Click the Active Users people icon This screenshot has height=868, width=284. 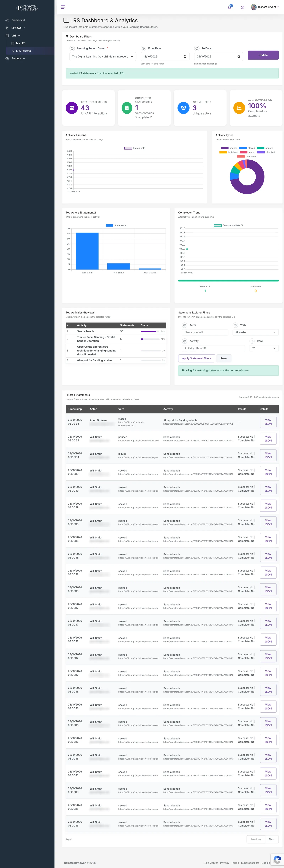[183, 108]
